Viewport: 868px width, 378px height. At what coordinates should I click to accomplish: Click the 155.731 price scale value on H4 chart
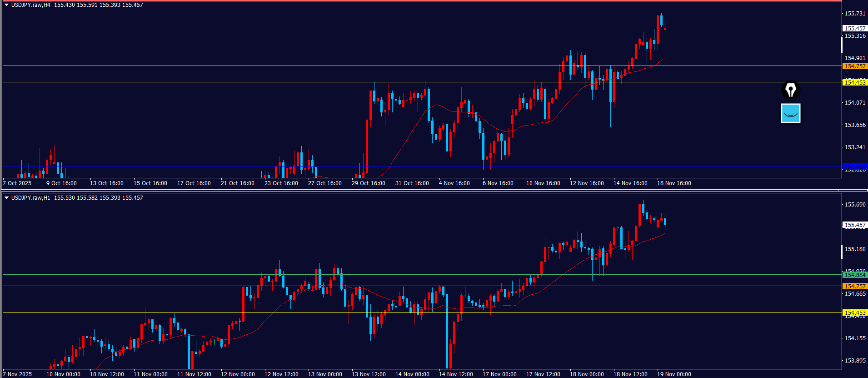click(855, 14)
